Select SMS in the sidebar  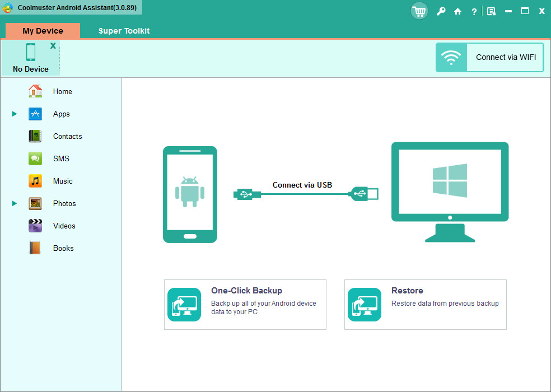pos(61,158)
